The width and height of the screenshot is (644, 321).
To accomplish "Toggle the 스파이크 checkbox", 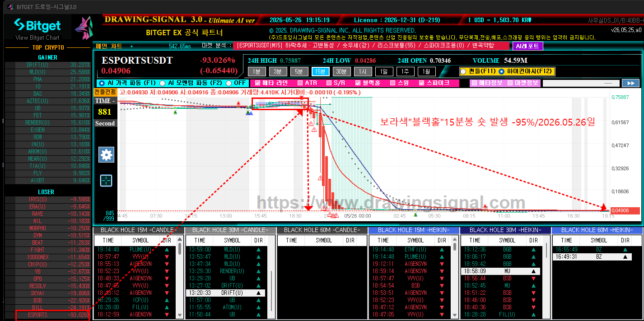I will pos(422,83).
